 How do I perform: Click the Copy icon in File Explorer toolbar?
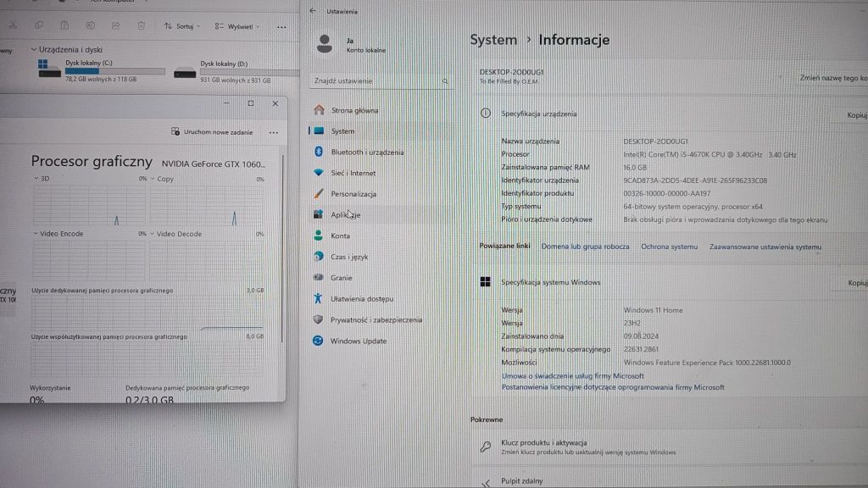pos(39,25)
